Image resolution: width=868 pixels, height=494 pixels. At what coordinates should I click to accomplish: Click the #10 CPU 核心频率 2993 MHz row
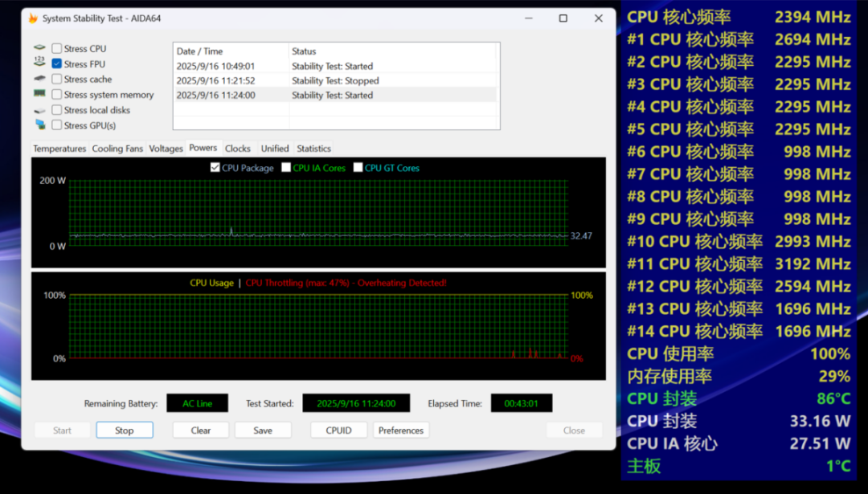coord(739,241)
